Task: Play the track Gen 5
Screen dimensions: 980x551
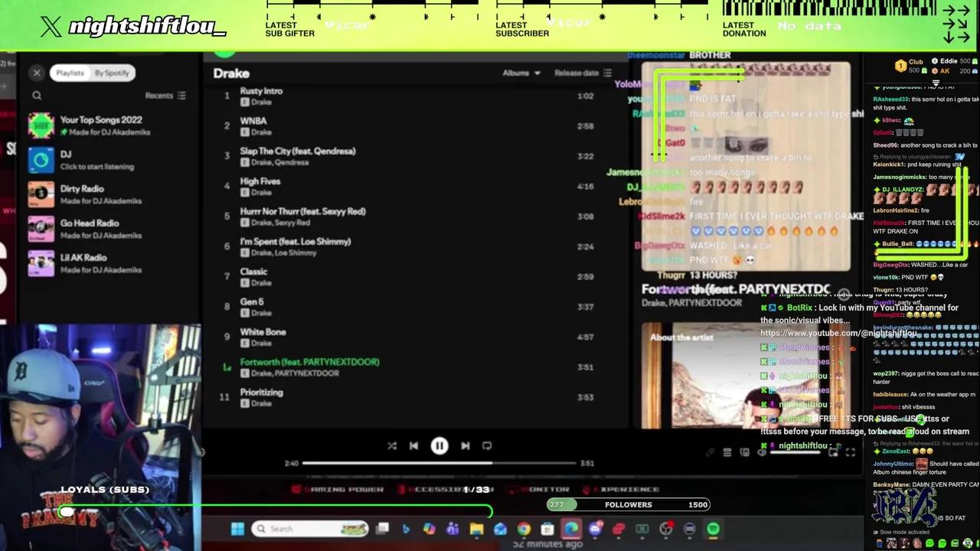Action: [410, 307]
